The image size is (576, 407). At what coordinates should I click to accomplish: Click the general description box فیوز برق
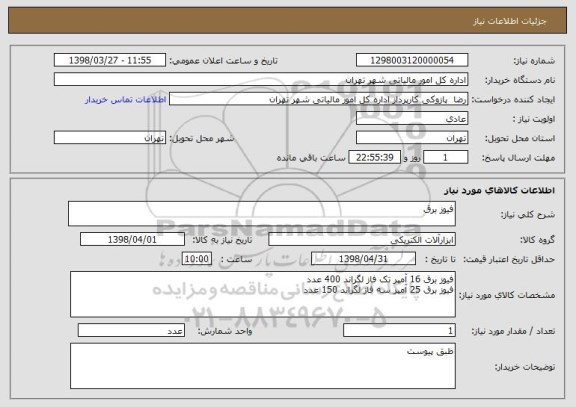262,213
